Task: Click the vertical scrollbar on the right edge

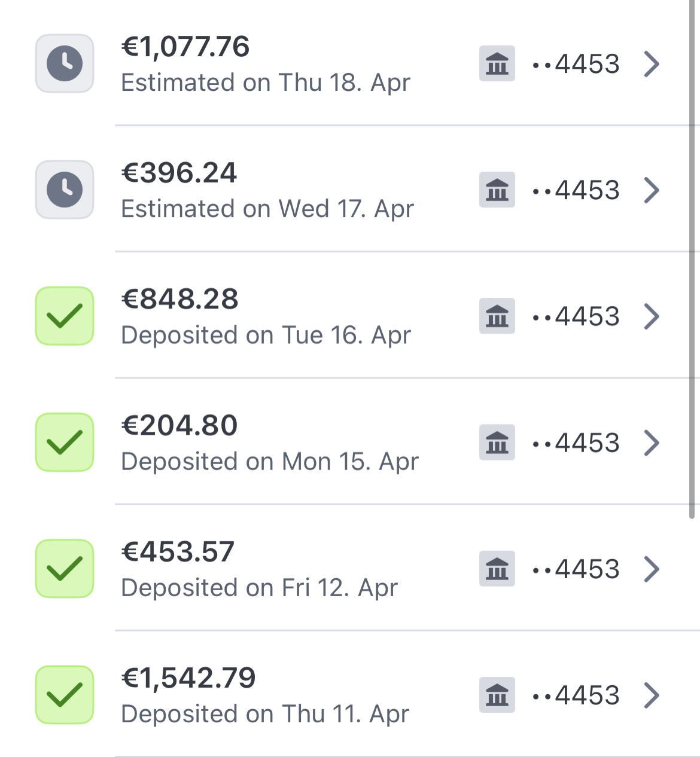Action: tap(692, 257)
